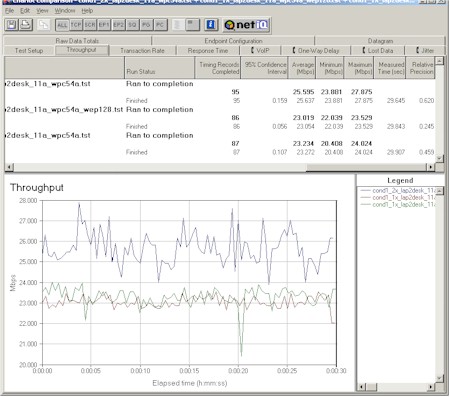Click the legend's scroll up arrow
Viewport: 450px width, 397px height.
pyautogui.click(x=440, y=191)
